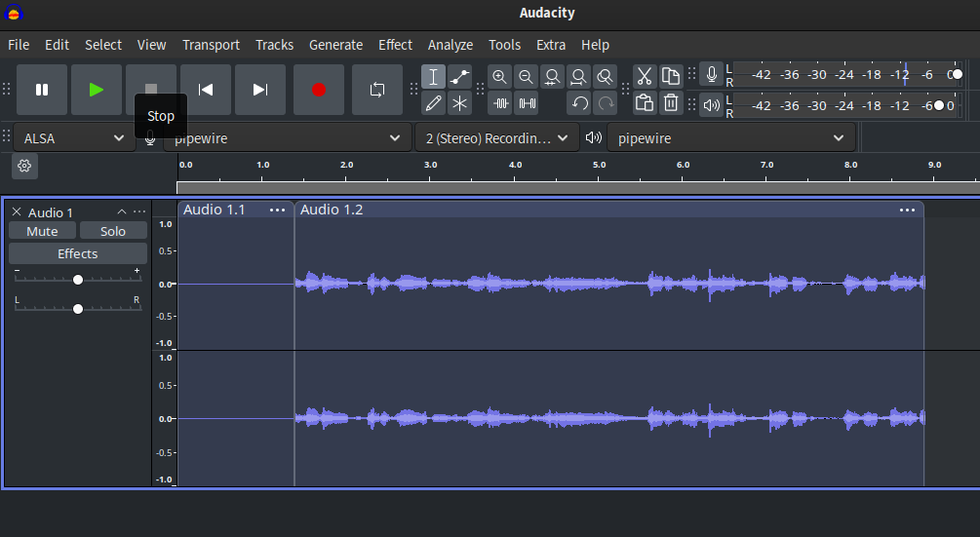Mute the Audio 1 track
This screenshot has width=980, height=537.
tap(42, 231)
